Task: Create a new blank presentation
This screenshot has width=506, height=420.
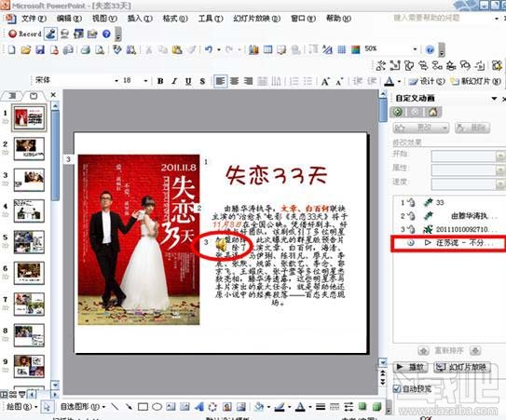Action: (12, 49)
